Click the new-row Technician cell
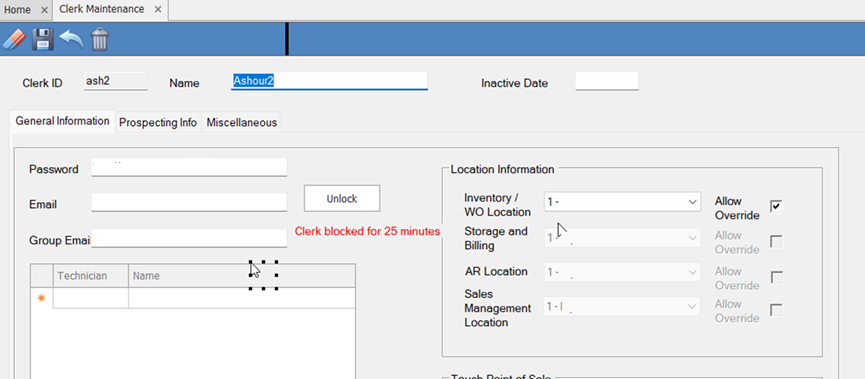 pyautogui.click(x=91, y=298)
